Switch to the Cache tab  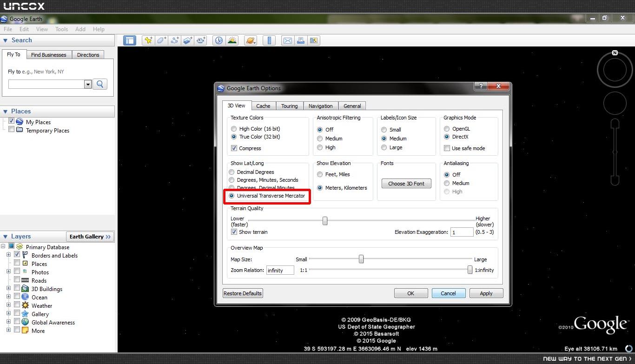263,106
